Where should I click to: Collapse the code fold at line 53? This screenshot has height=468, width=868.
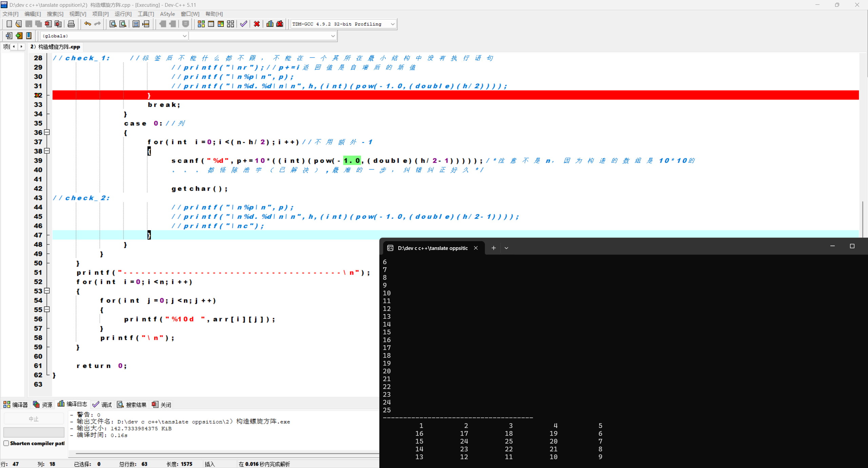pos(47,291)
